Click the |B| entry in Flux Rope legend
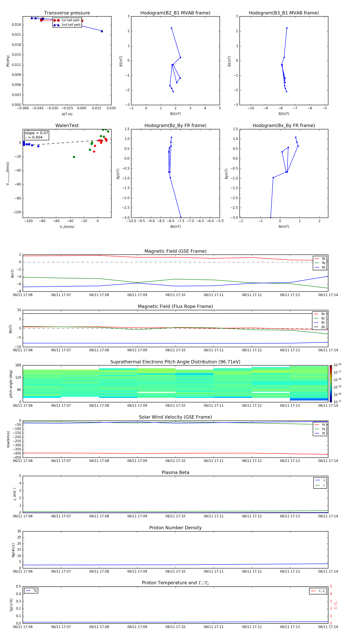The image size is (351, 644). coord(320,327)
